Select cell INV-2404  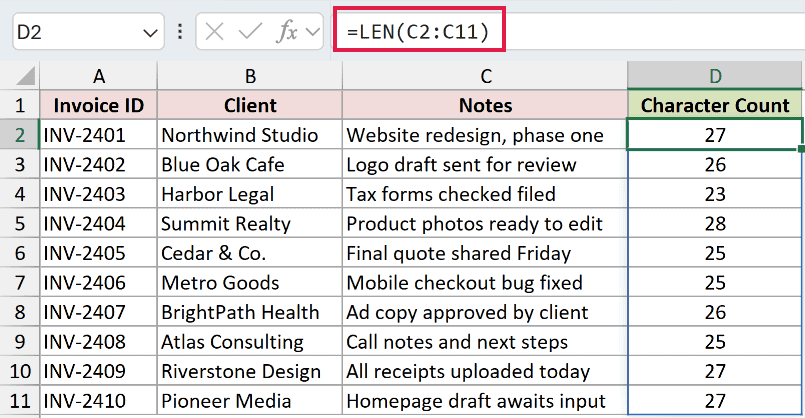[99, 223]
